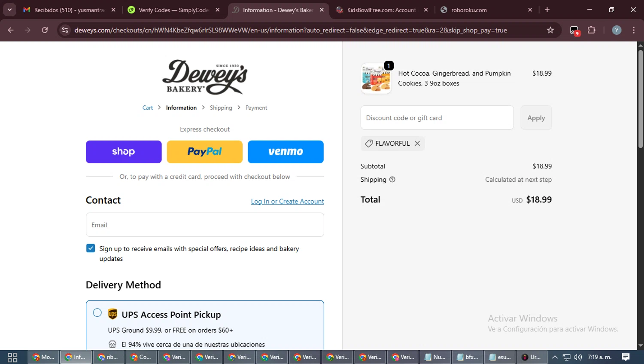Click the Payment breadcrumb step
This screenshot has width=644, height=364.
pyautogui.click(x=256, y=108)
